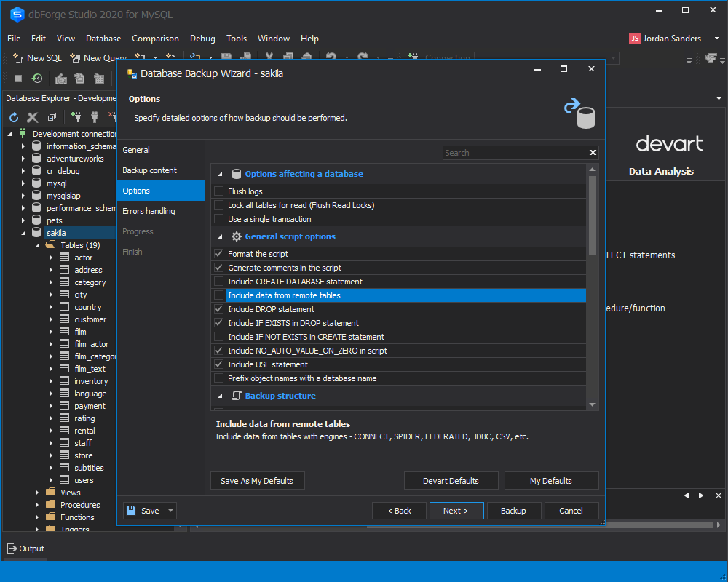Click the grey plug icon in Database Explorer
The height and width of the screenshot is (582, 728).
pos(94,117)
